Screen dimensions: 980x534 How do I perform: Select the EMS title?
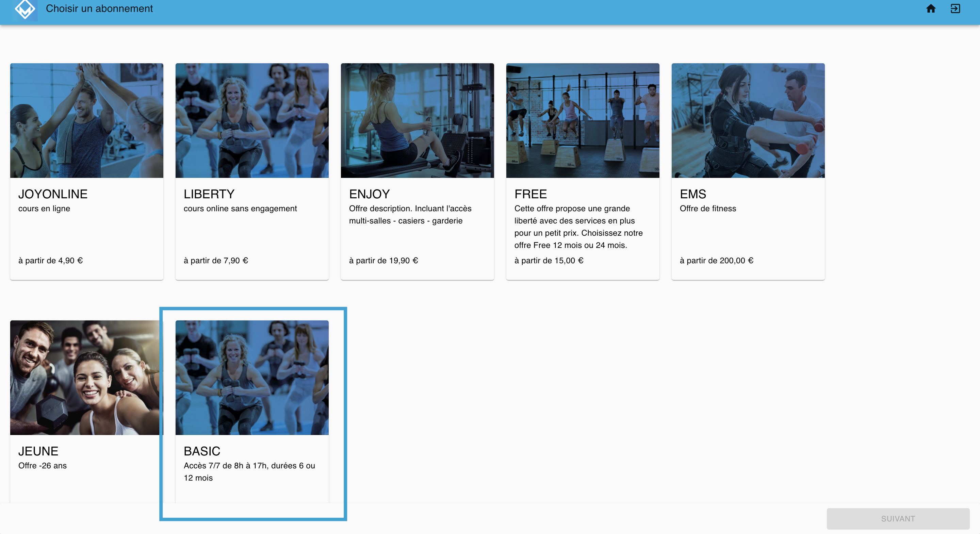pos(693,194)
